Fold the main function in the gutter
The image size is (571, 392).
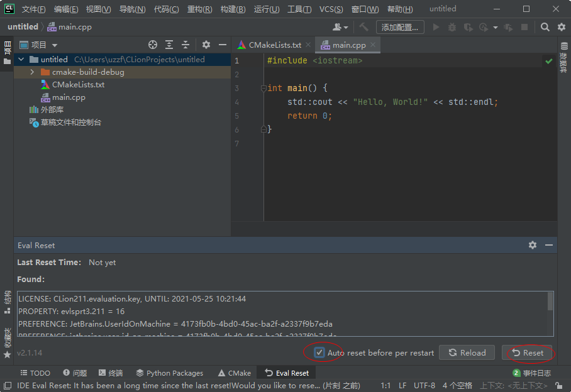264,89
